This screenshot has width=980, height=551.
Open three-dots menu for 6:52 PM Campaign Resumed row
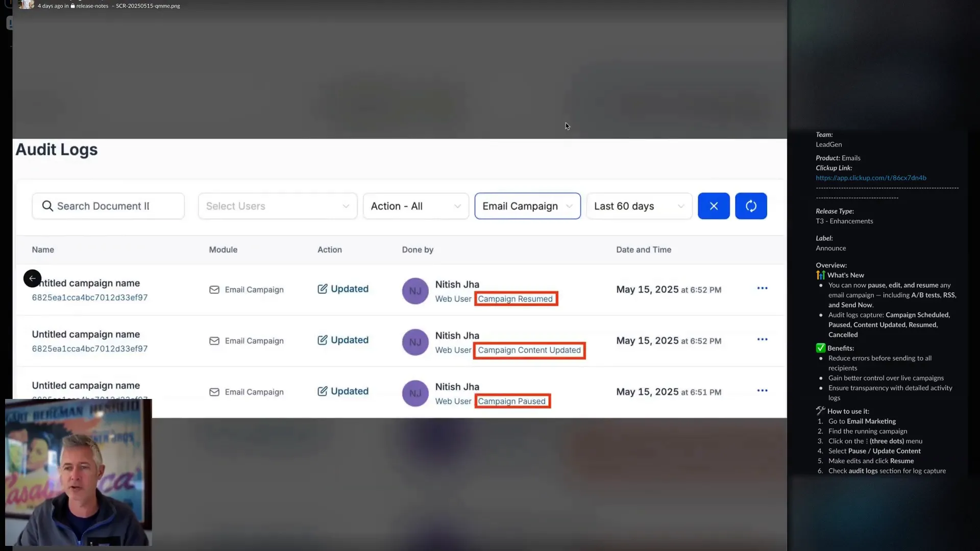tap(762, 288)
